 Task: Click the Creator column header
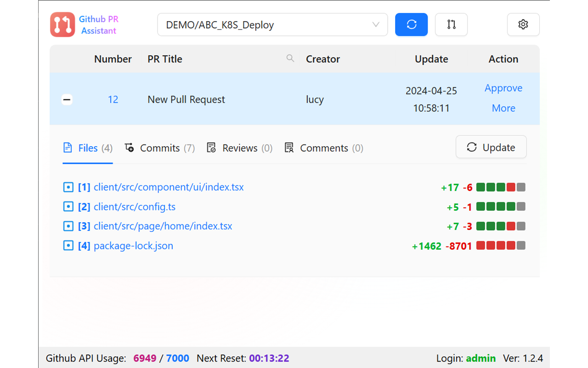[323, 59]
